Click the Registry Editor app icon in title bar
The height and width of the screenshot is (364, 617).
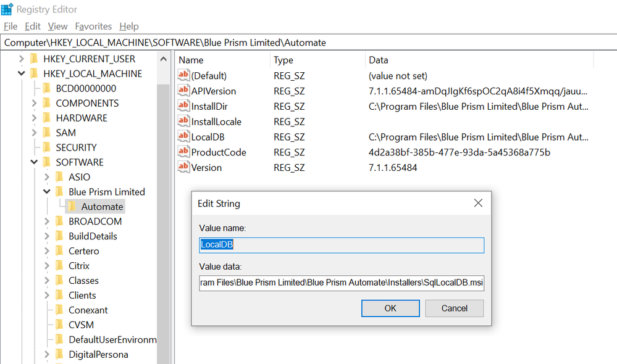[x=7, y=9]
